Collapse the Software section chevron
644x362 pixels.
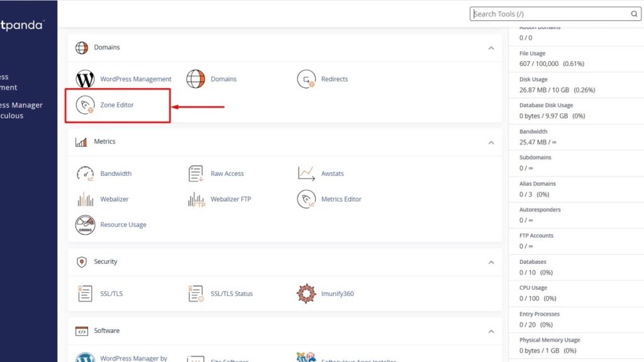click(x=491, y=331)
